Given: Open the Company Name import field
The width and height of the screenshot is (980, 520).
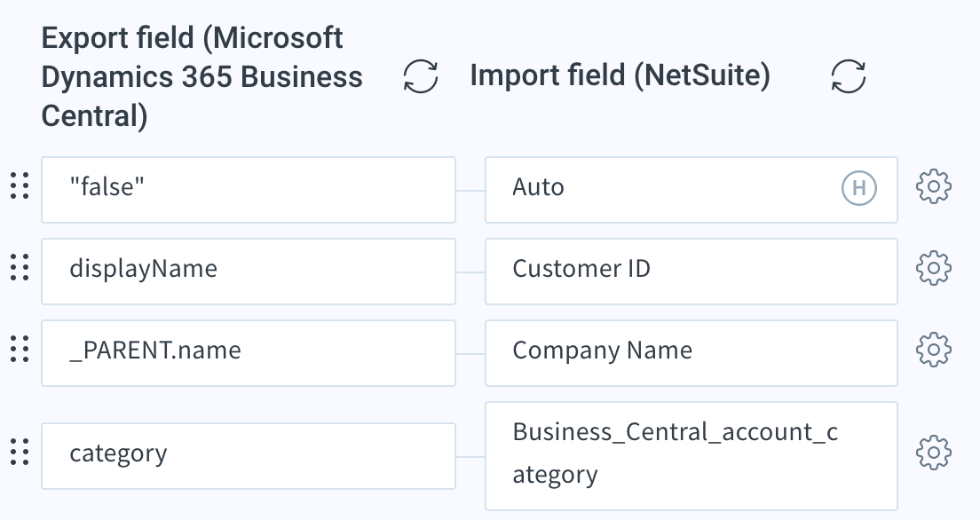Looking at the screenshot, I should pyautogui.click(x=692, y=353).
